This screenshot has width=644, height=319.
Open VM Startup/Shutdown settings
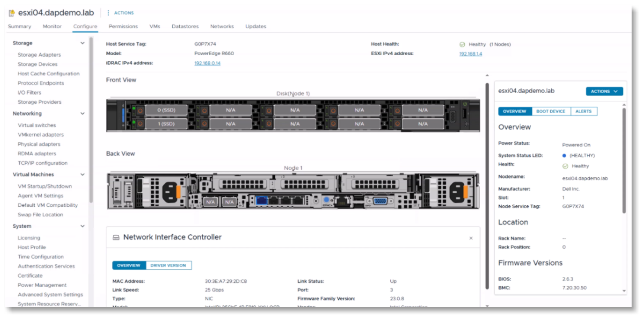click(x=45, y=186)
